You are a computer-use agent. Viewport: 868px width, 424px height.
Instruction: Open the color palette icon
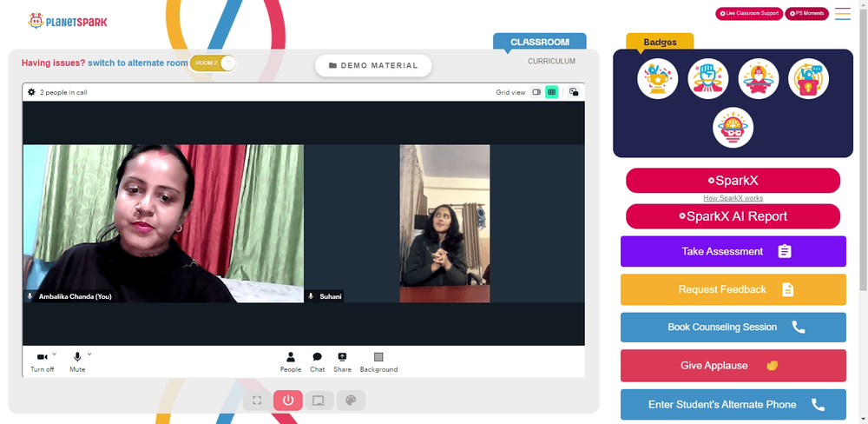pos(351,401)
